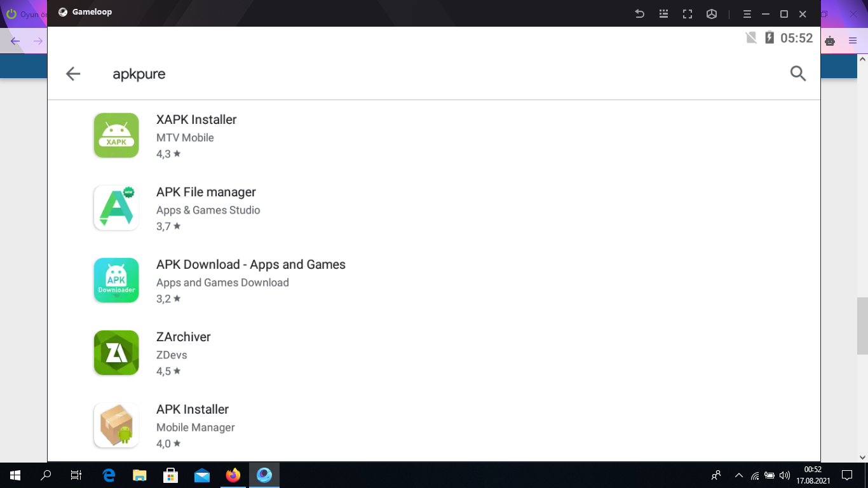
Task: Click the 'Apps and Games Download' developer name
Action: point(222,282)
